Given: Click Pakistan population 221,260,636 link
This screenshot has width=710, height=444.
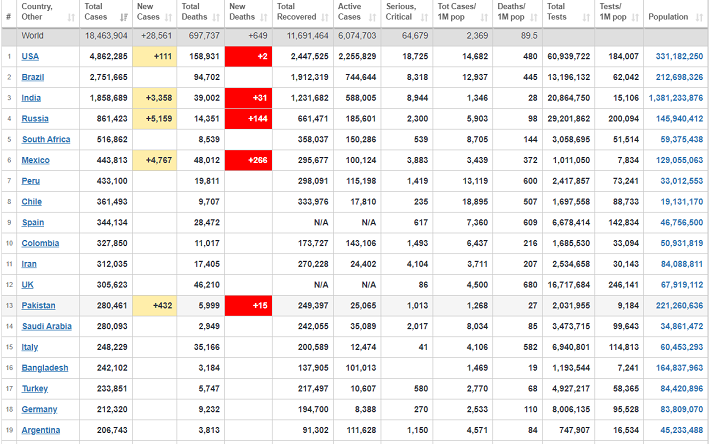Looking at the screenshot, I should tap(679, 306).
